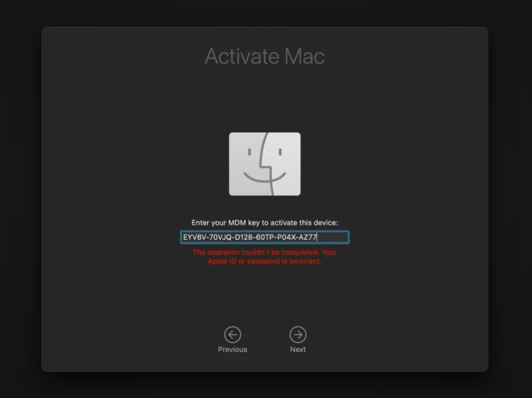Click the 'Next' text label
Image resolution: width=532 pixels, height=398 pixels.
tap(298, 349)
